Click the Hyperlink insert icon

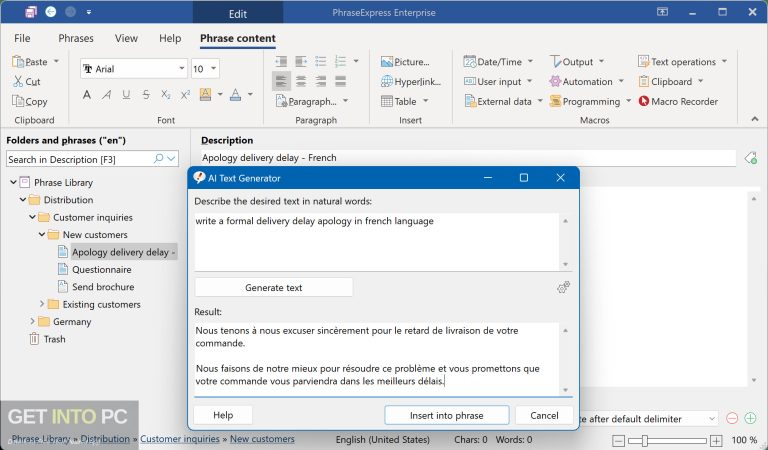[387, 82]
